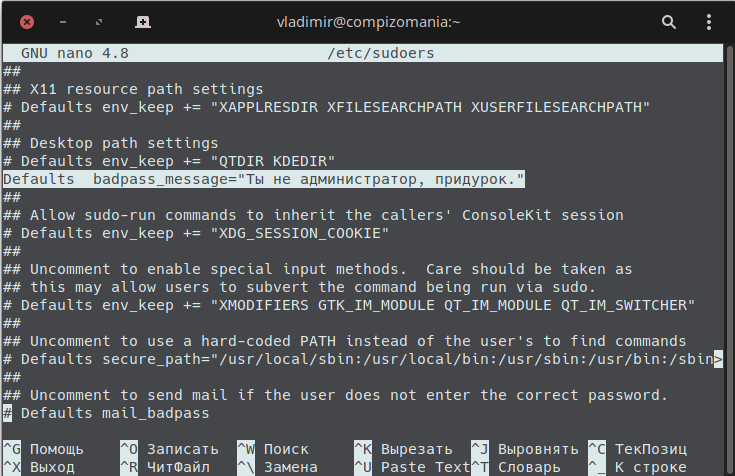735x476 pixels.
Task: Click the line-overflow marker on secure_path line
Action: point(718,359)
